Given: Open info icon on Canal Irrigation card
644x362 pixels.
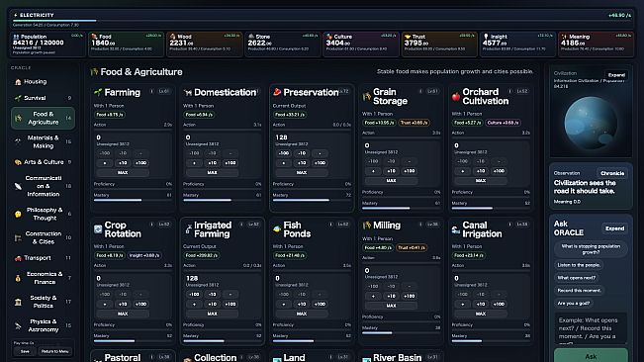Looking at the screenshot, I should tap(510, 225).
